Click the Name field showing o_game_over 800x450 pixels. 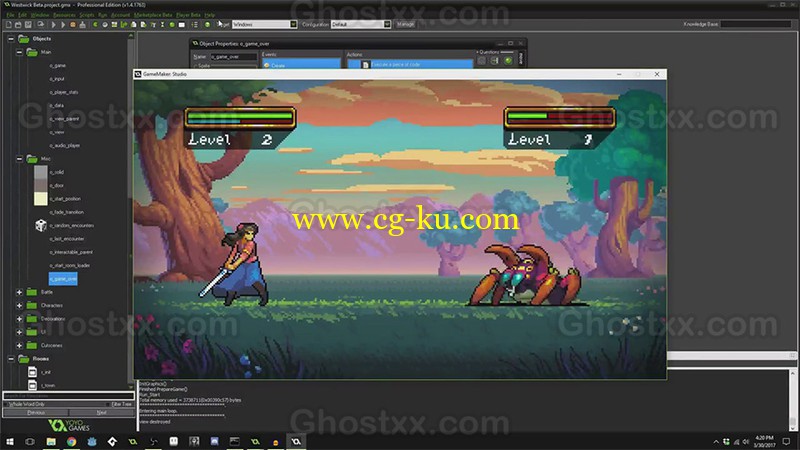pos(233,57)
